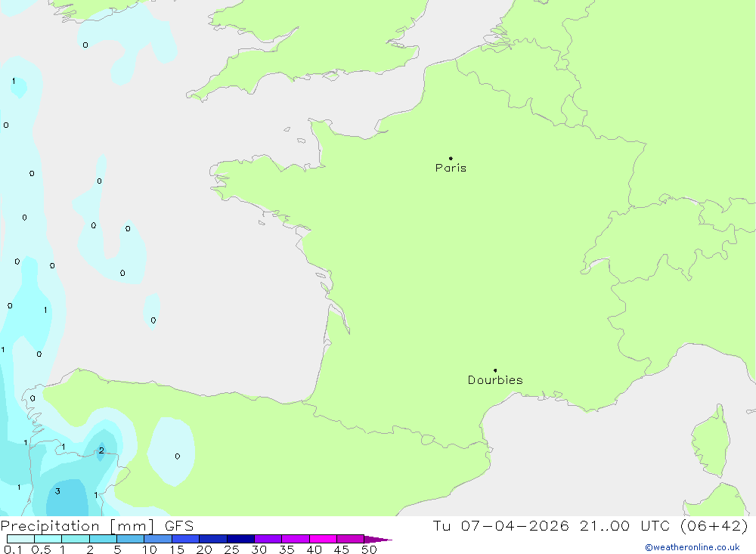Pick the 45–50 mm legend swatch
The height and width of the screenshot is (554, 756).
pyautogui.click(x=351, y=539)
